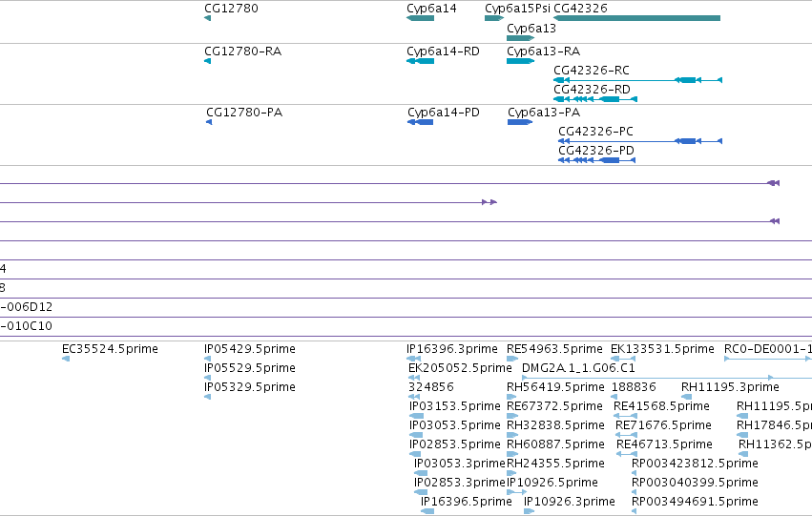Select IP16396.5prime EST label
The image size is (812, 516).
466,502
